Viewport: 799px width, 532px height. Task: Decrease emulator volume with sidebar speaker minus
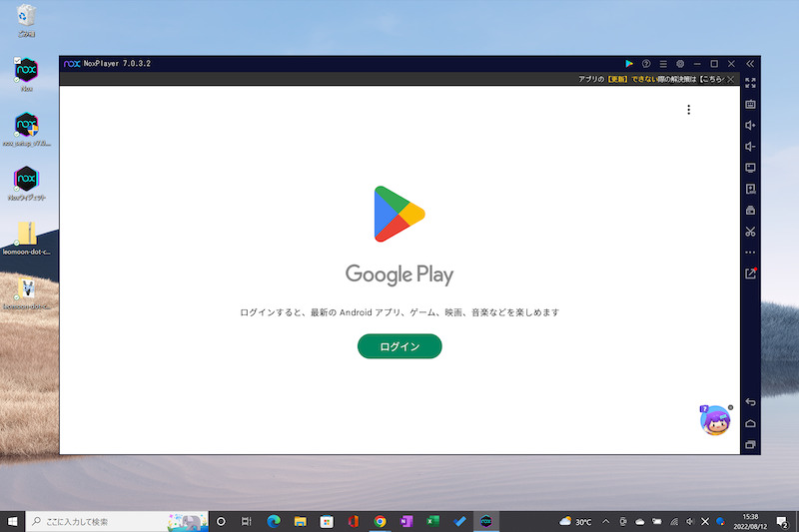[750, 147]
